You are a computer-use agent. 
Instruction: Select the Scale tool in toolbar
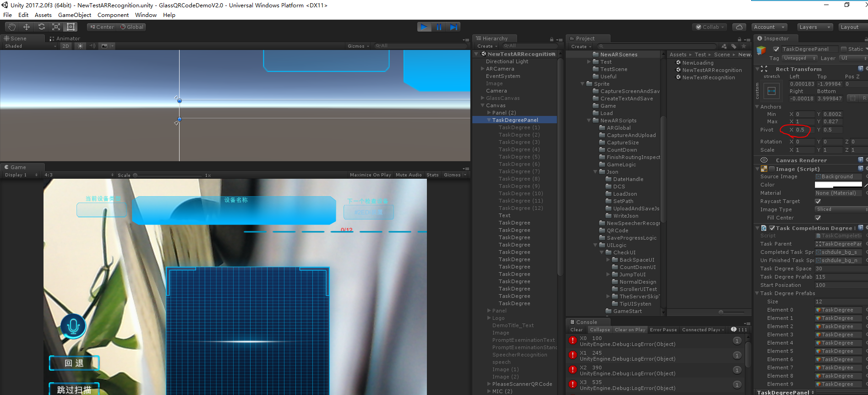[x=56, y=27]
